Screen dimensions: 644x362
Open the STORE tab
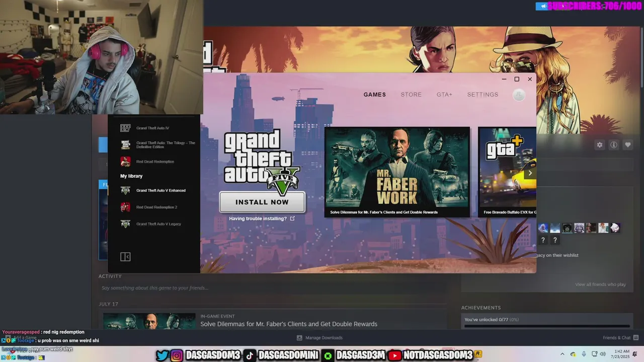(411, 95)
